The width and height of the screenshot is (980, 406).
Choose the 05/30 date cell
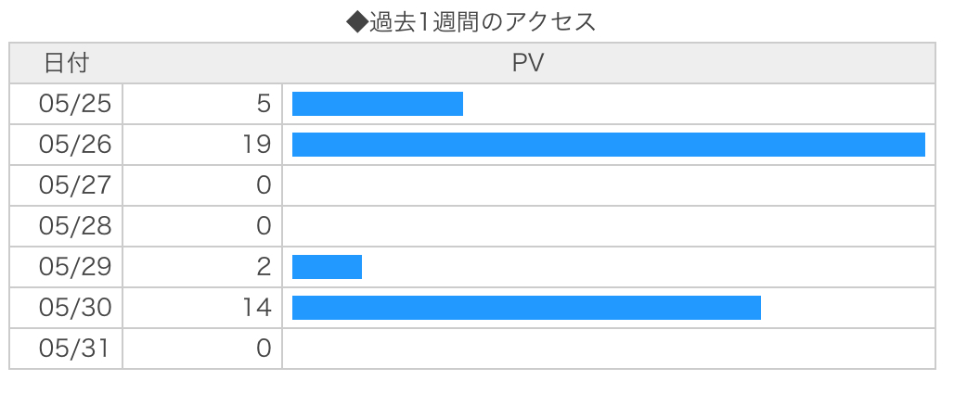(x=75, y=308)
